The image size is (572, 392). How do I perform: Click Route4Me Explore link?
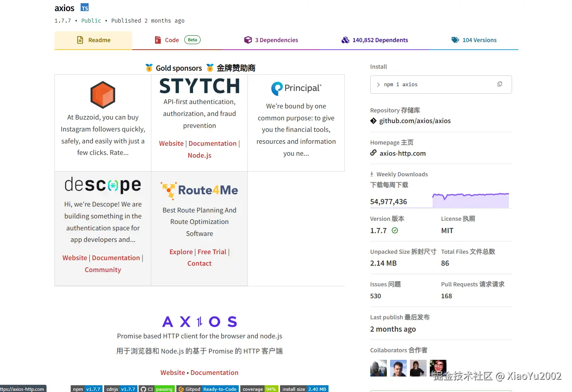coord(181,252)
